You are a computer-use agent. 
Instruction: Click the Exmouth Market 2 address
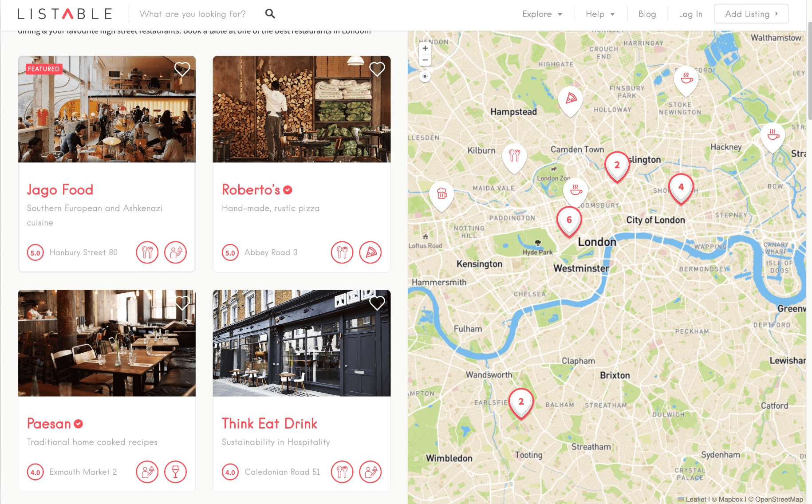tap(83, 472)
